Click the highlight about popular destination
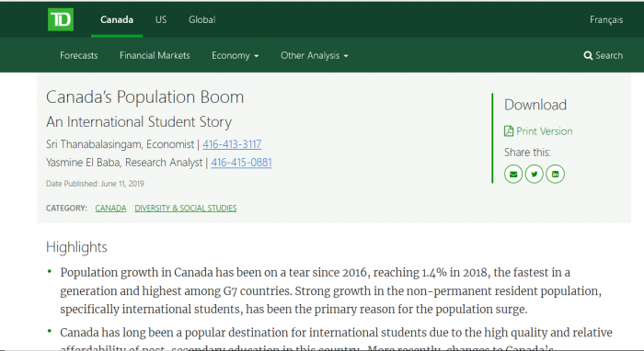The height and width of the screenshot is (351, 644). click(x=336, y=338)
